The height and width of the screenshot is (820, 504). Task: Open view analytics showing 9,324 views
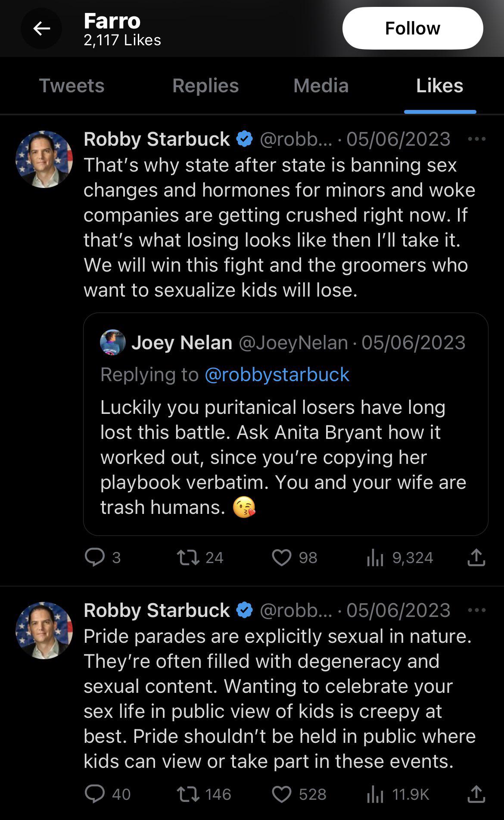375,558
